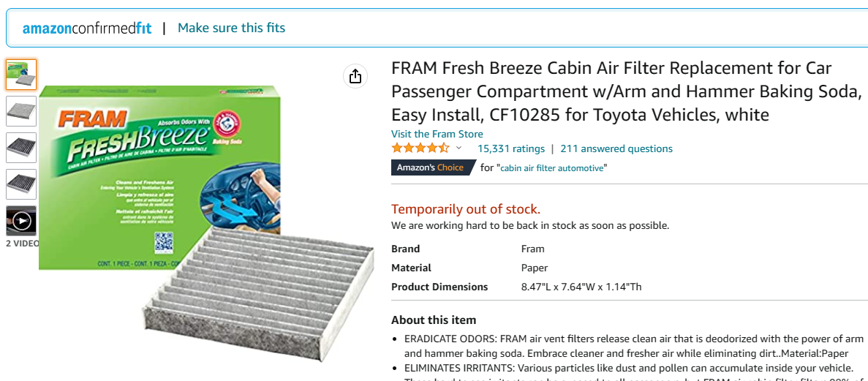The image size is (868, 381).
Task: Click the "Temporarily out of stock" message
Action: pos(466,209)
